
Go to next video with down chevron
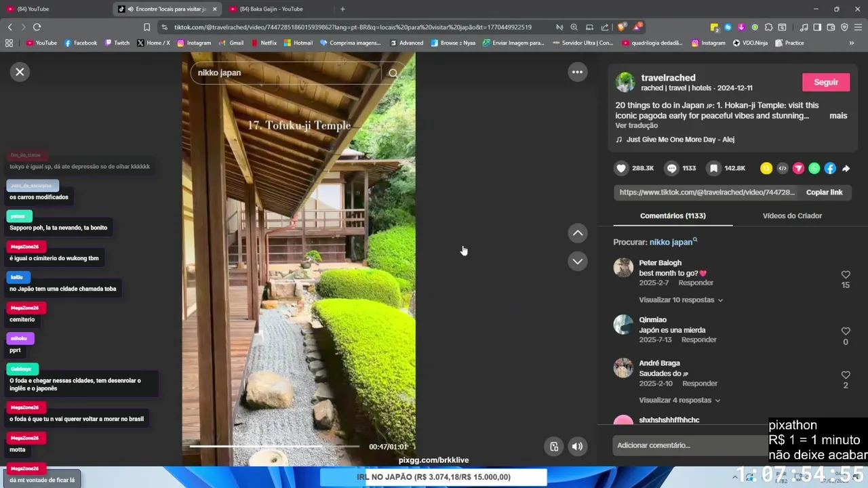(x=577, y=261)
